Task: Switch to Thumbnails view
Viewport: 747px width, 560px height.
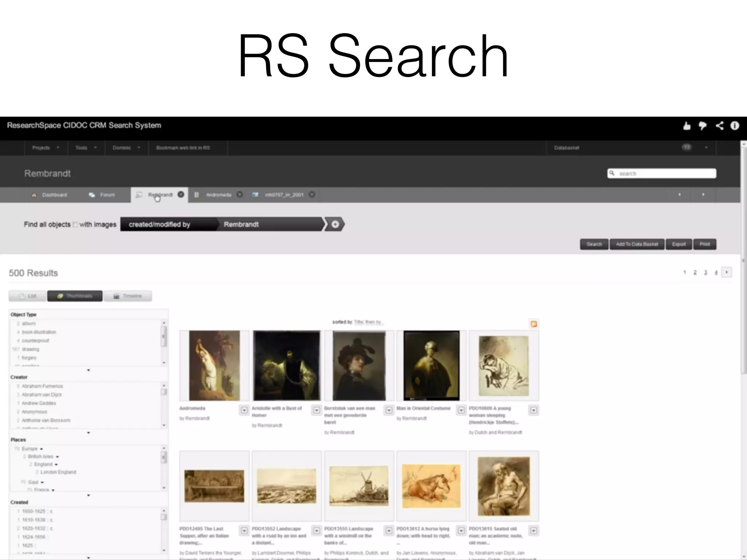Action: point(75,296)
